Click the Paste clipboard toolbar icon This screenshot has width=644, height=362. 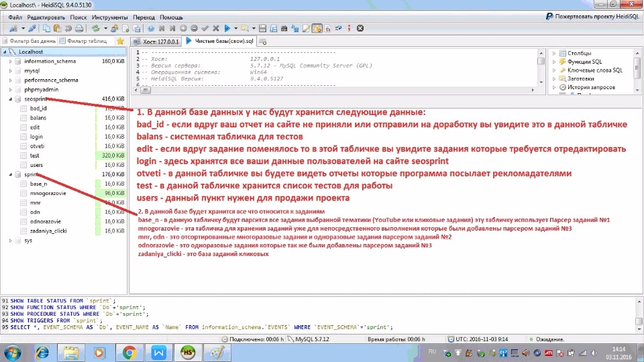(57, 28)
